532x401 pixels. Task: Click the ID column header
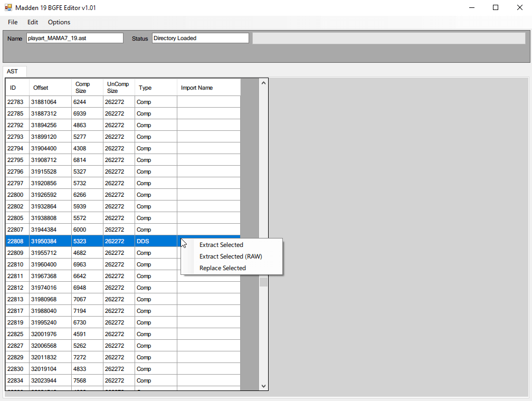(x=17, y=88)
